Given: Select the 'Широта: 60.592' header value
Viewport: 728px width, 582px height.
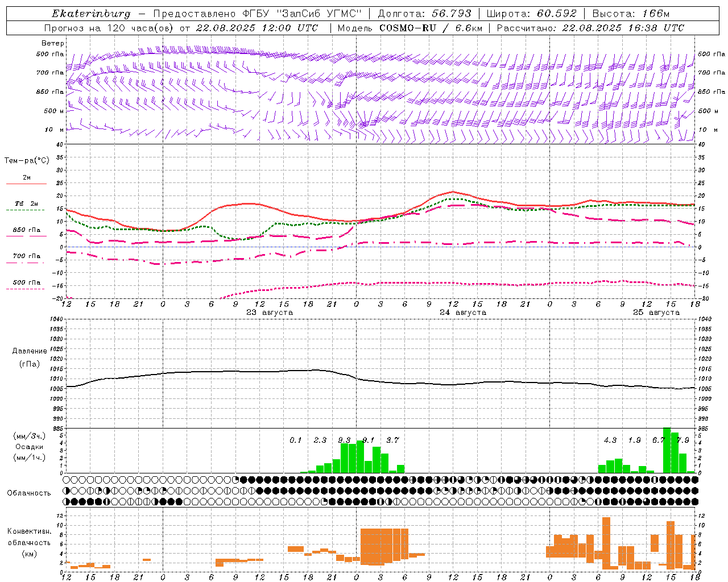Looking at the screenshot, I should (532, 14).
